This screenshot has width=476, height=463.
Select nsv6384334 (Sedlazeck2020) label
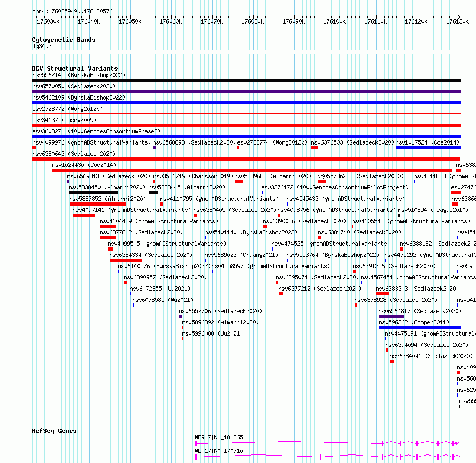(151, 255)
